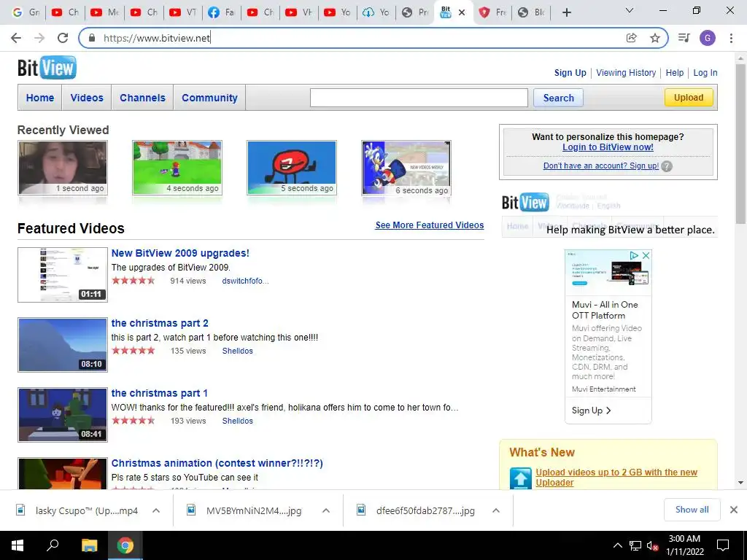This screenshot has width=747, height=560.
Task: Switch to the Google tab at far left
Action: click(x=26, y=12)
